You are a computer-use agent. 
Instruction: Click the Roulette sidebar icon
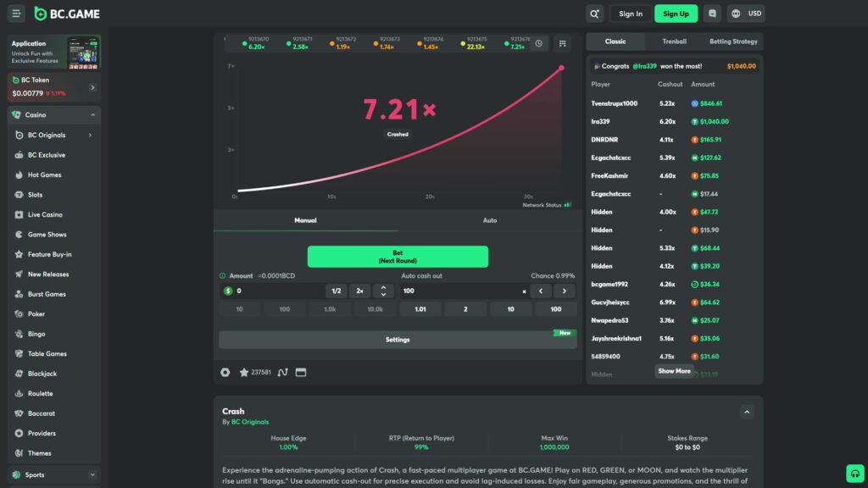pos(19,393)
